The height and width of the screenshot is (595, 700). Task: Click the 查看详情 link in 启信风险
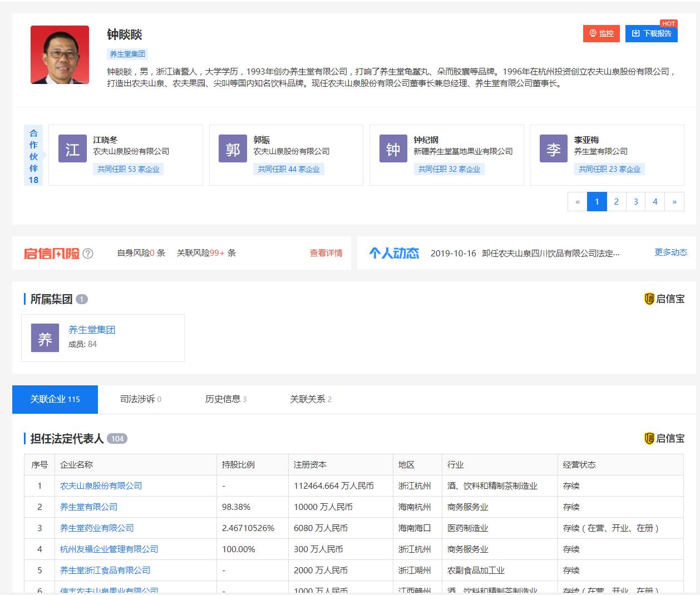[x=326, y=253]
